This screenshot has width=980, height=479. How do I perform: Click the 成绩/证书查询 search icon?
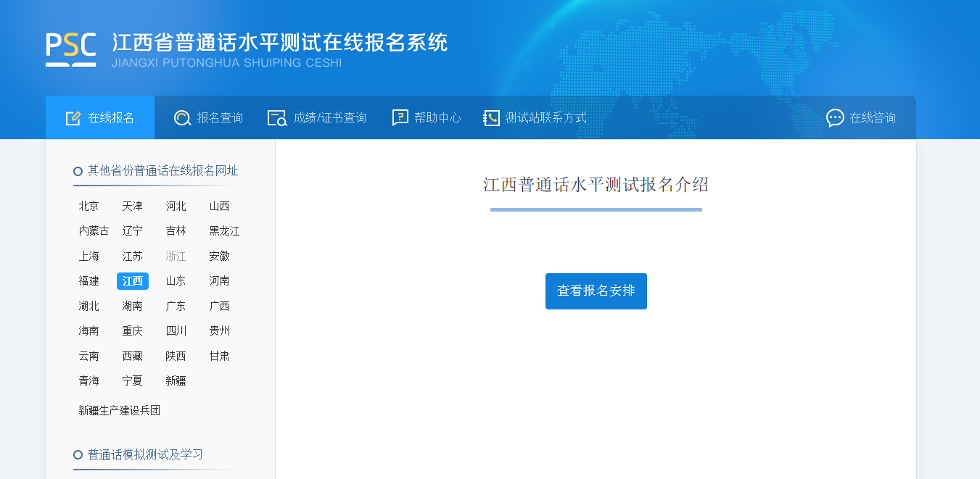(x=277, y=118)
